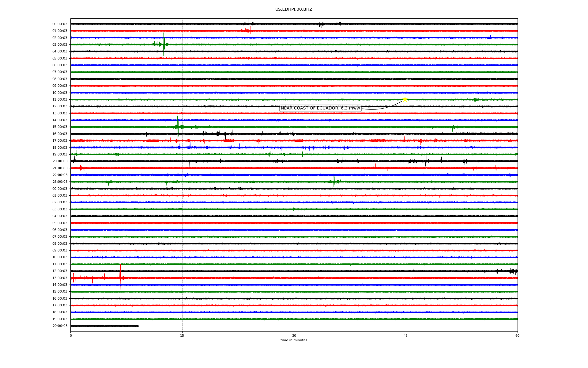Image resolution: width=588 pixels, height=368 pixels.
Task: Click the short final black trace ending early
Action: pyautogui.click(x=104, y=326)
